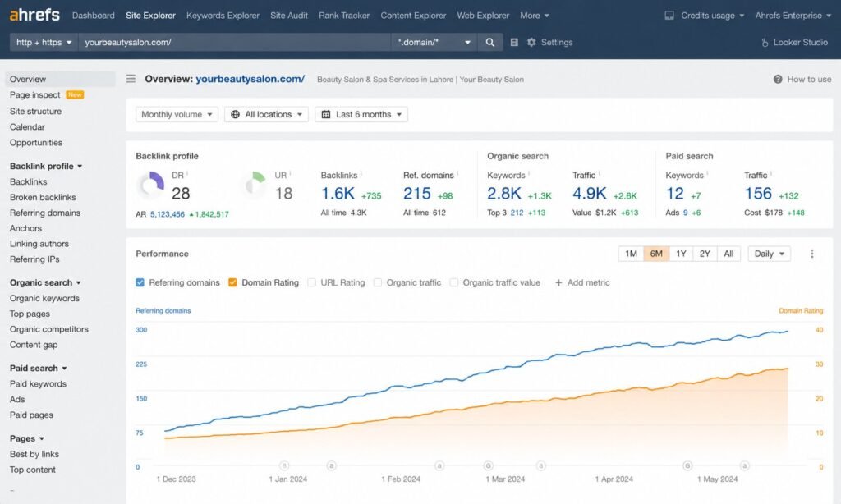Screen dimensions: 841x504
Task: Open Ahrefs Enterprise account dropdown
Action: pyautogui.click(x=793, y=16)
